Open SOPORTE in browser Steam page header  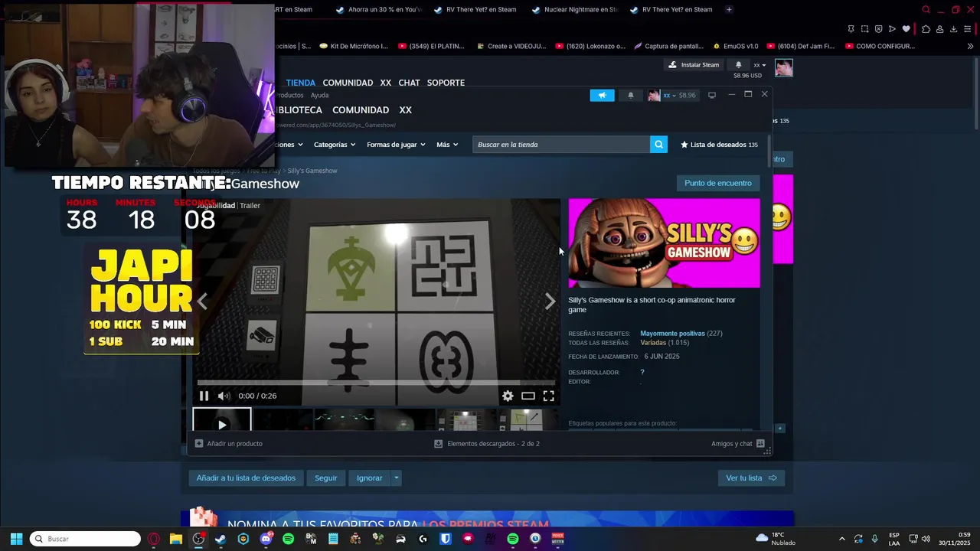coord(446,83)
